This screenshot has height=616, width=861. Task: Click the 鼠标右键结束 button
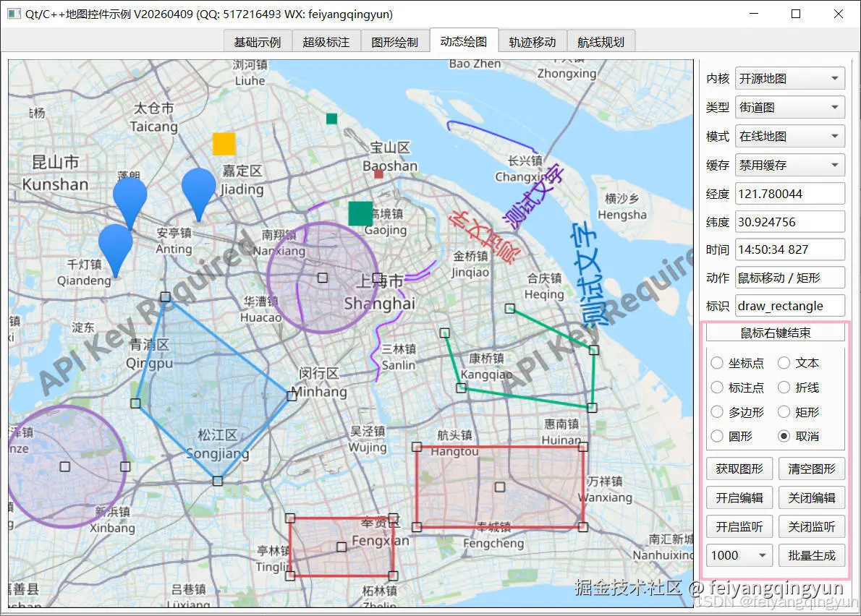coord(776,333)
